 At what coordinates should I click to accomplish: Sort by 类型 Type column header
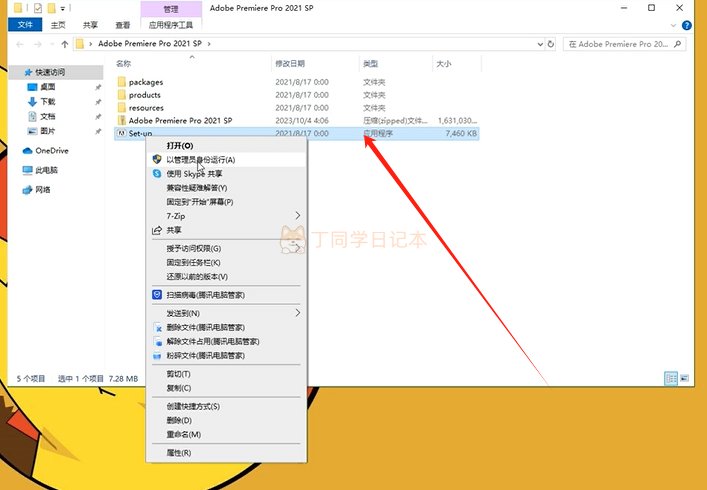point(395,64)
